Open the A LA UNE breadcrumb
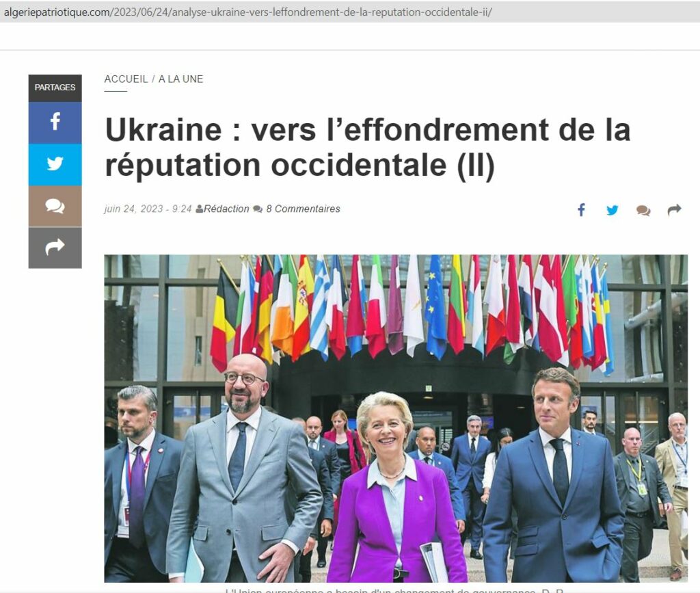This screenshot has width=700, height=593. point(180,79)
